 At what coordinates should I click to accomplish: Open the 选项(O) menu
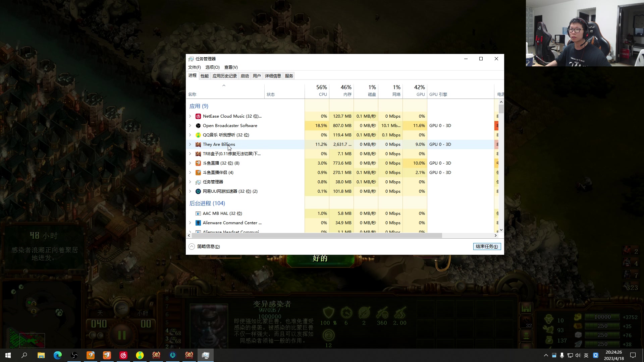pos(212,67)
